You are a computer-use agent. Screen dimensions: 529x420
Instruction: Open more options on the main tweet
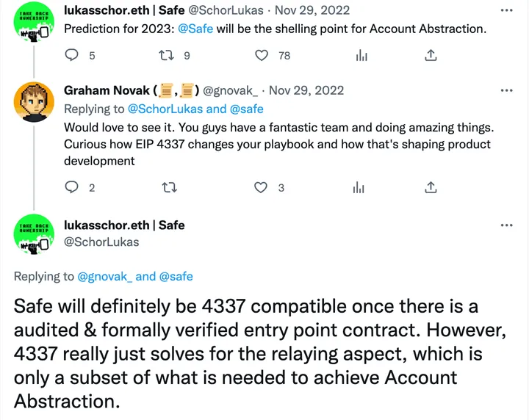(506, 225)
